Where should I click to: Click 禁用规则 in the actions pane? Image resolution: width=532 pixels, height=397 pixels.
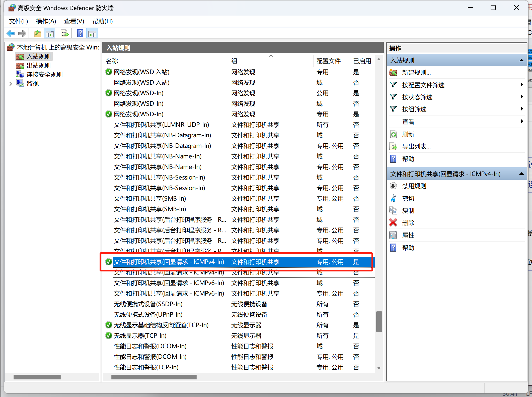coord(414,186)
